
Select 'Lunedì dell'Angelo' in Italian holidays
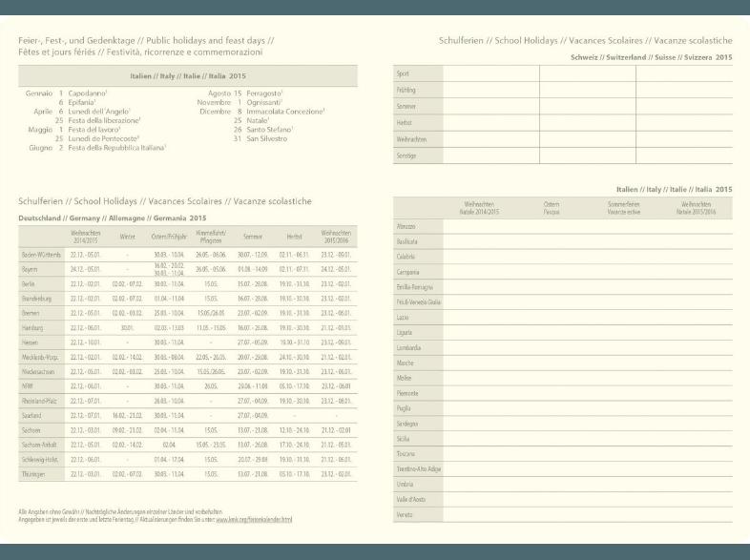tap(99, 112)
